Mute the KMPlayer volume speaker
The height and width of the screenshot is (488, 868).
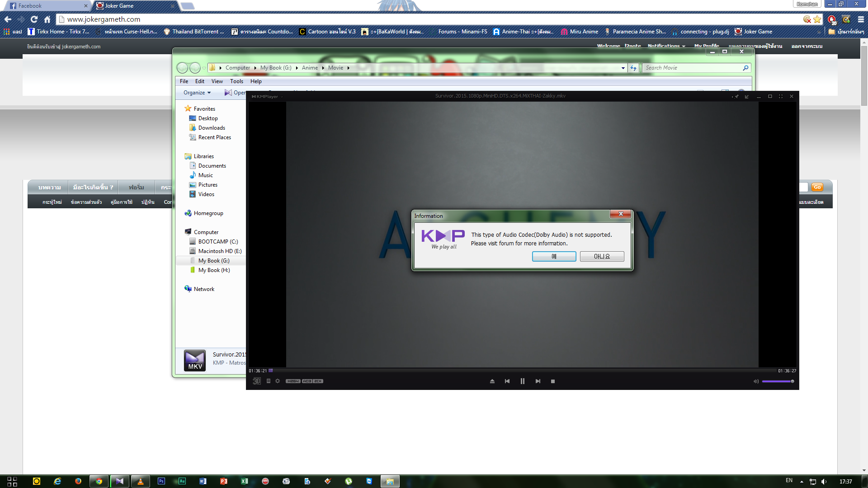756,381
